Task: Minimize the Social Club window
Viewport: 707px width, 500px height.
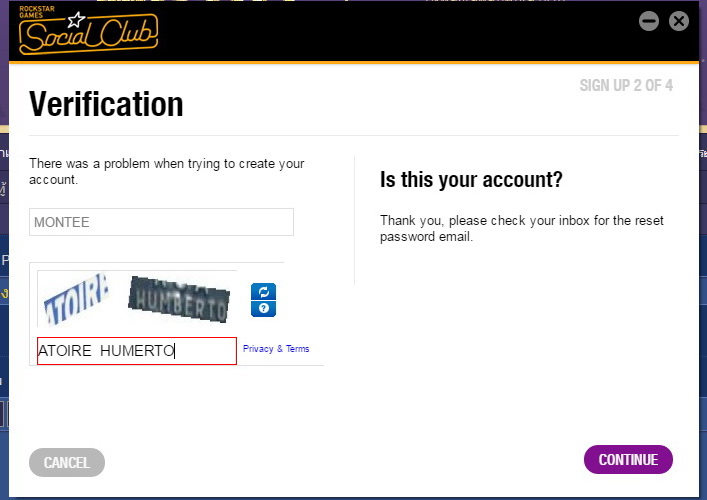Action: 649,21
